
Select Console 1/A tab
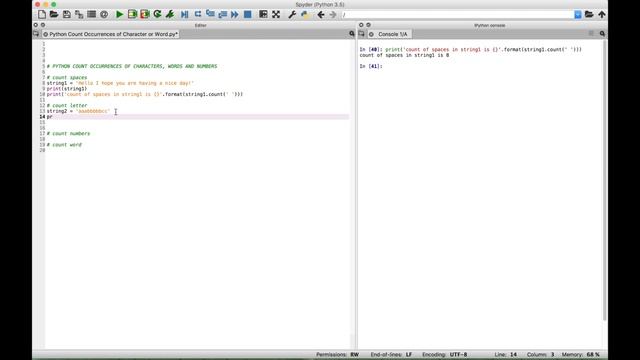click(392, 34)
